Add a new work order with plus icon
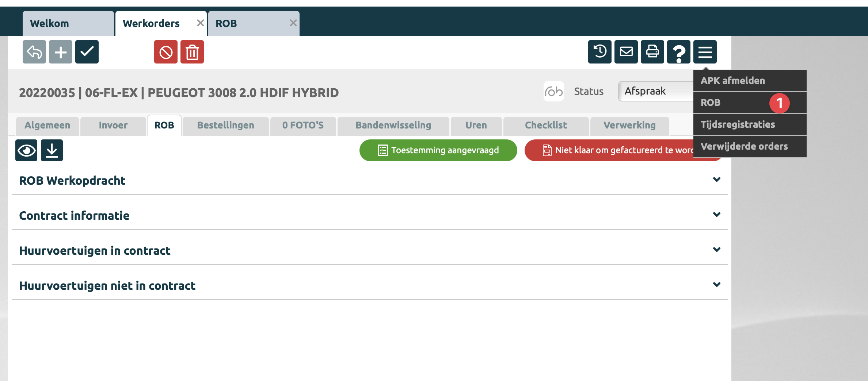 61,52
